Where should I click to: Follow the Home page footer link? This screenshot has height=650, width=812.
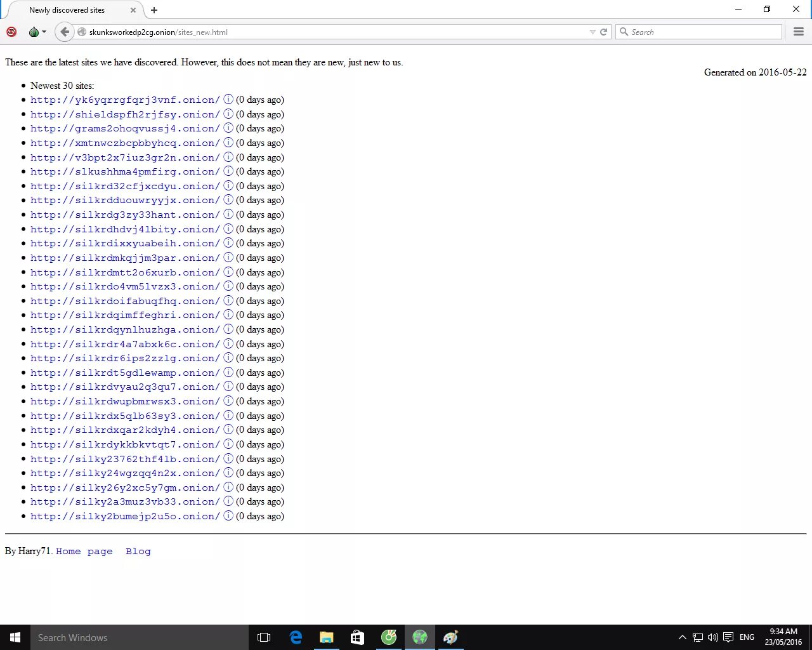[84, 552]
